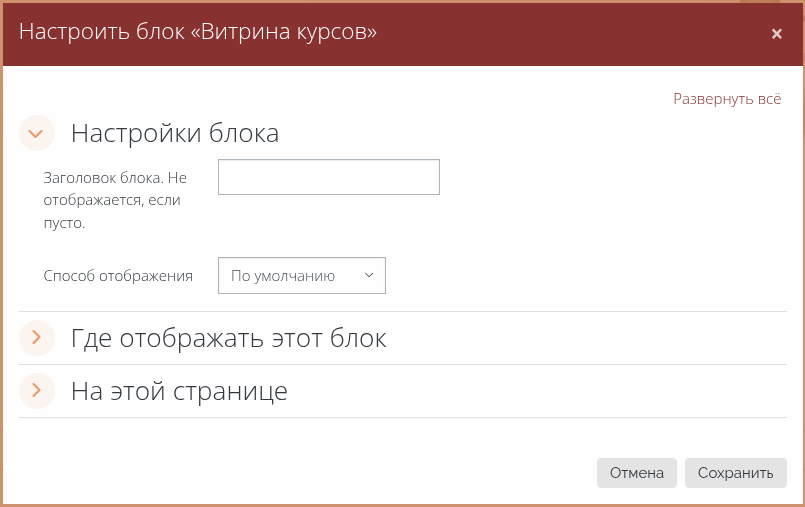Image resolution: width=805 pixels, height=507 pixels.
Task: Expand the «На этой странице» heading
Action: click(x=179, y=390)
